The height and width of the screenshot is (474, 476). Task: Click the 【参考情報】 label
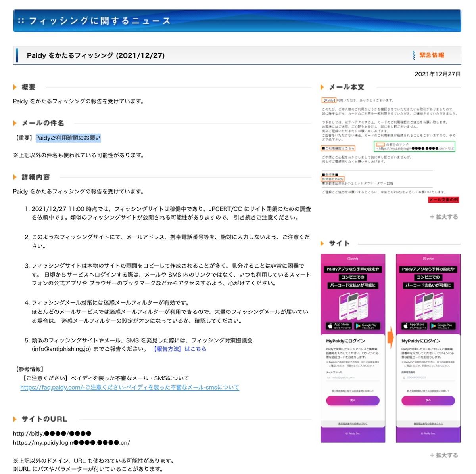pos(30,369)
